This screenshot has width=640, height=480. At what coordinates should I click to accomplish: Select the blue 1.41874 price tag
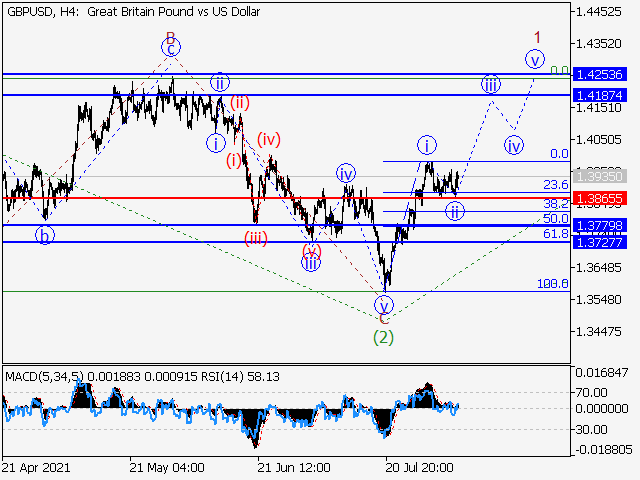600,96
